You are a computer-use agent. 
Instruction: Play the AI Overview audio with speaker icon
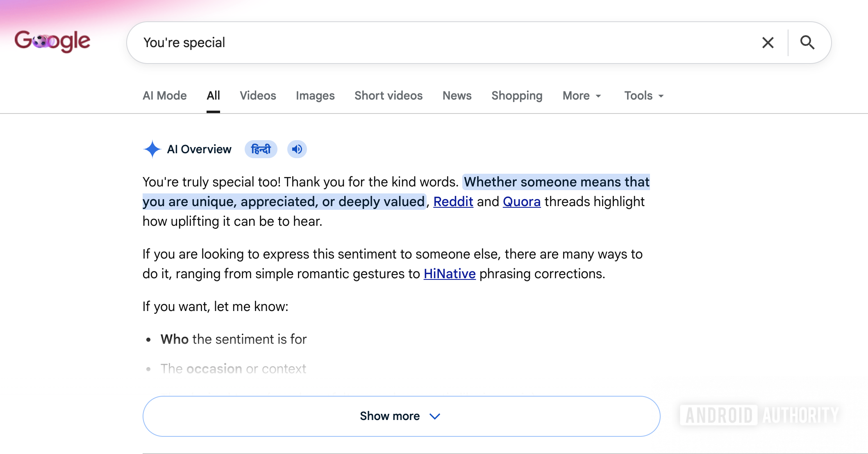click(297, 149)
